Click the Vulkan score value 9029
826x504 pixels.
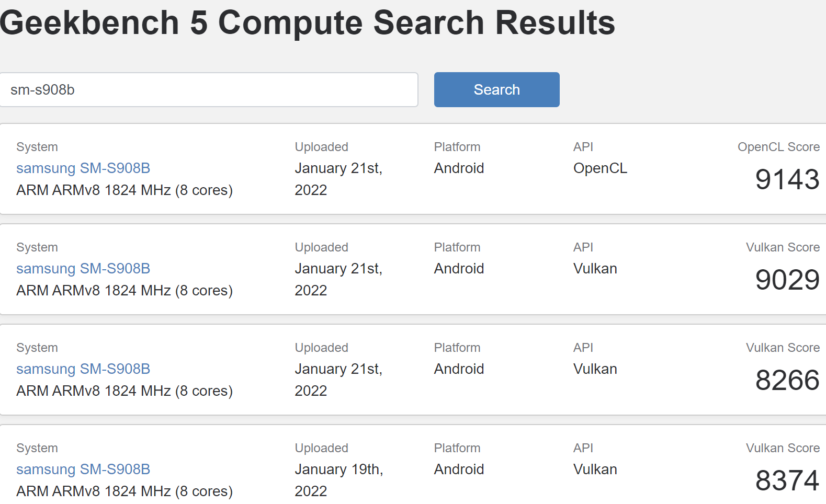click(787, 280)
